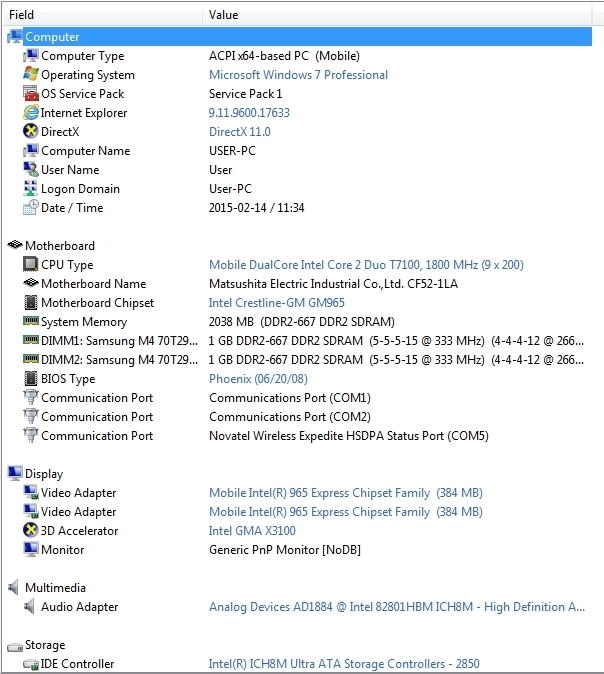Select the Logon Domain field label
Viewport: 604px width, 674px height.
pos(80,189)
